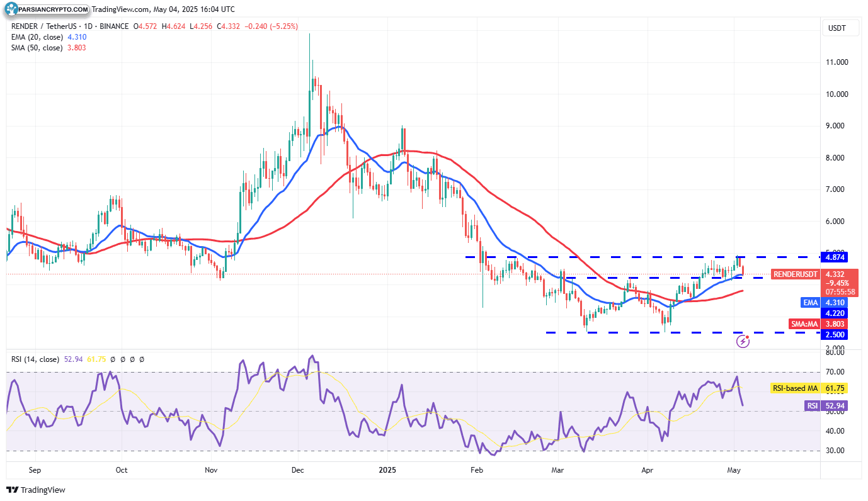Click the blue 2.500 support price label
The height and width of the screenshot is (501, 868).
[834, 335]
